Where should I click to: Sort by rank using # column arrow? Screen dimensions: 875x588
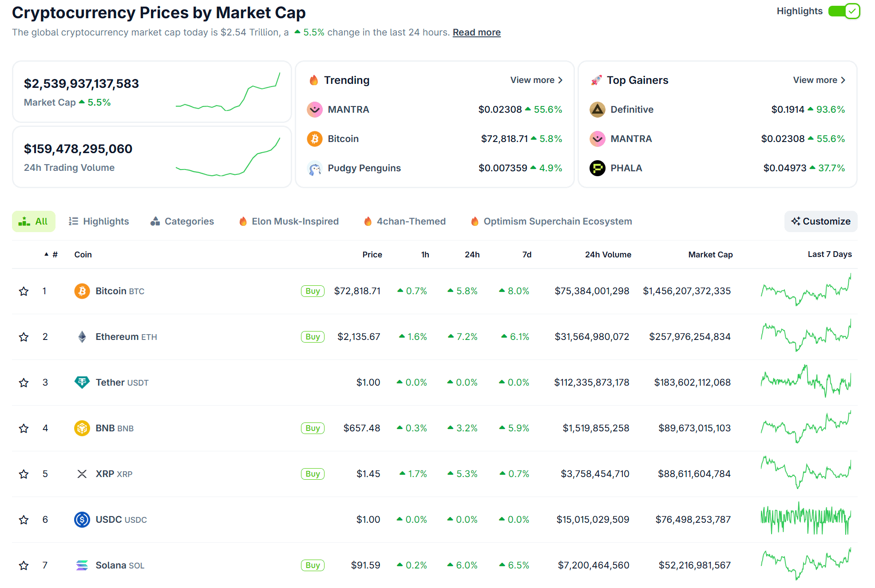[x=46, y=254]
